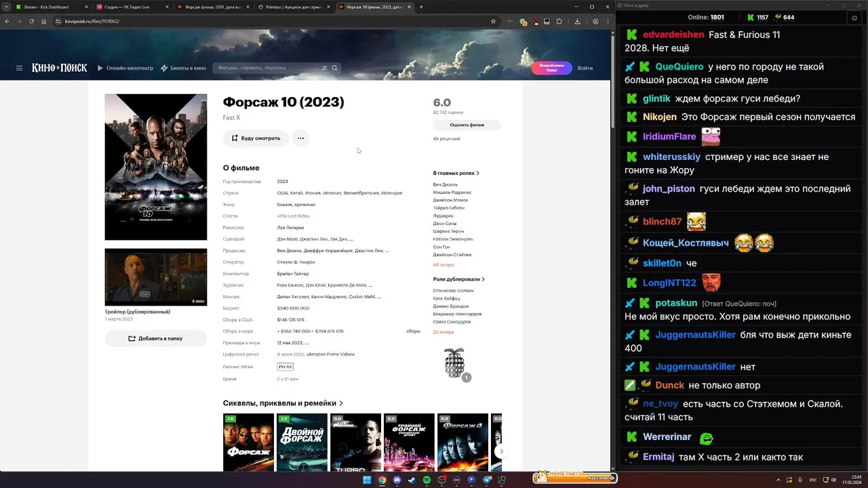
Task: Open browser profile avatar icon
Action: click(595, 21)
